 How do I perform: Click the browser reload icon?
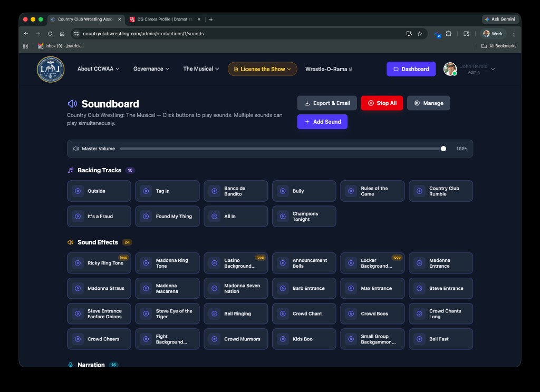[x=50, y=34]
